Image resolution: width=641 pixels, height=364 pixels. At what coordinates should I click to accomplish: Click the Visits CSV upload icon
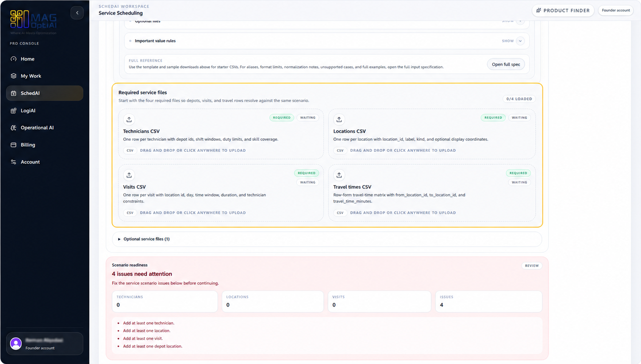129,175
